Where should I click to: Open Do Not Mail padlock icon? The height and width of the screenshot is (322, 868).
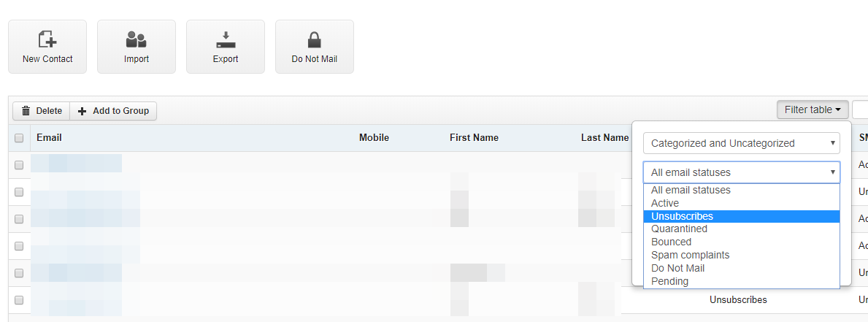coord(315,40)
